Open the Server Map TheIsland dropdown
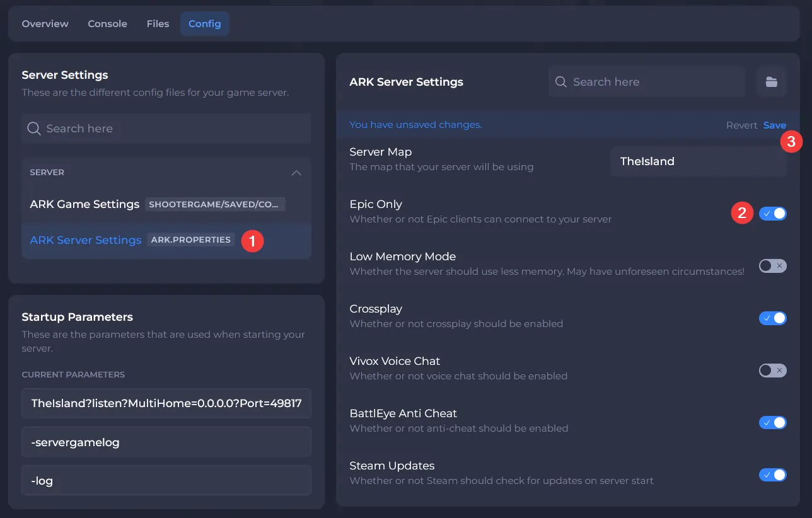 (x=699, y=161)
